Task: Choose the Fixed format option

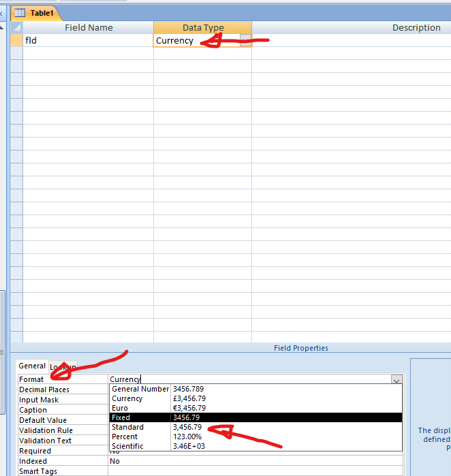Action: pos(255,417)
